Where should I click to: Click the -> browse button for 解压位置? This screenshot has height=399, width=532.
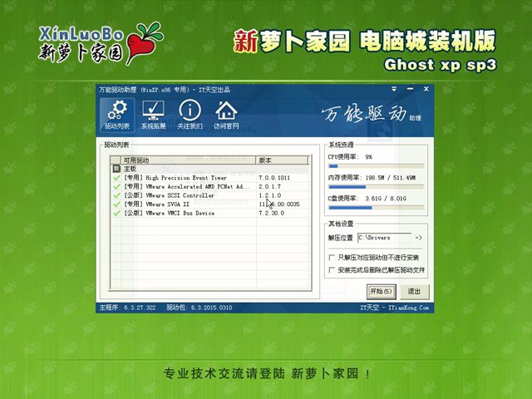419,238
